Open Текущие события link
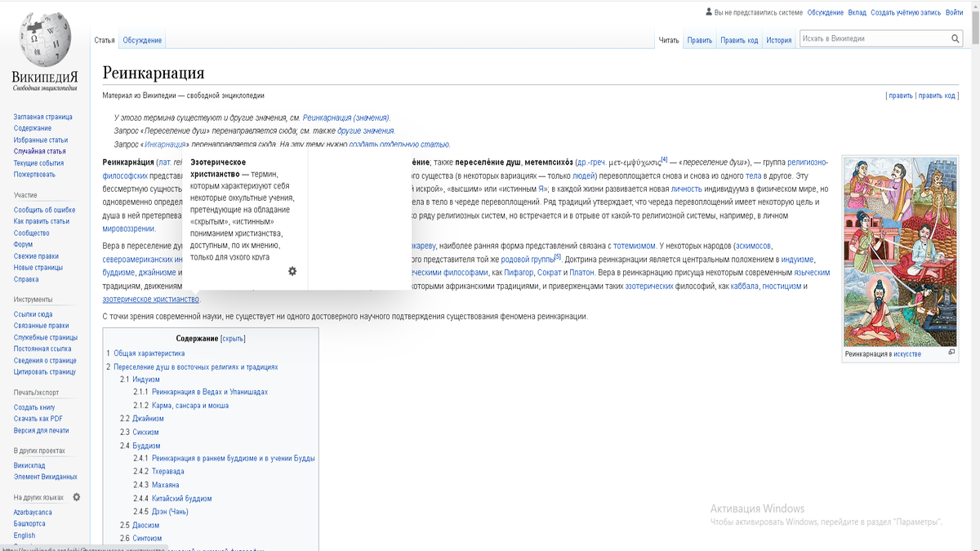980x551 pixels. click(38, 162)
